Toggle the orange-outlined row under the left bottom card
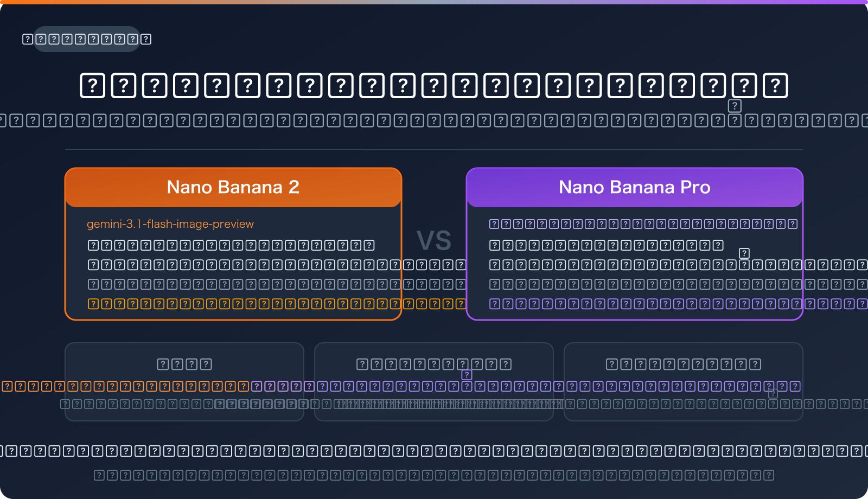Viewport: 868px width, 499px height. pos(136,387)
